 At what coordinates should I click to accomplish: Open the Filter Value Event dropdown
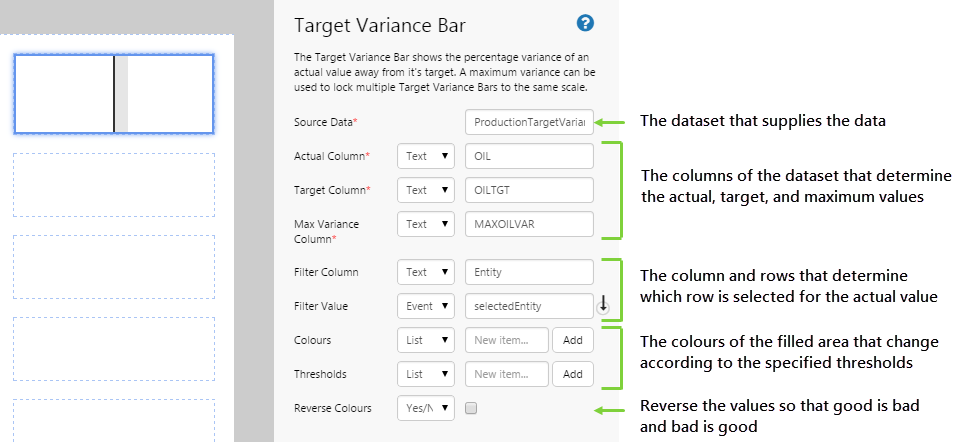[x=426, y=306]
